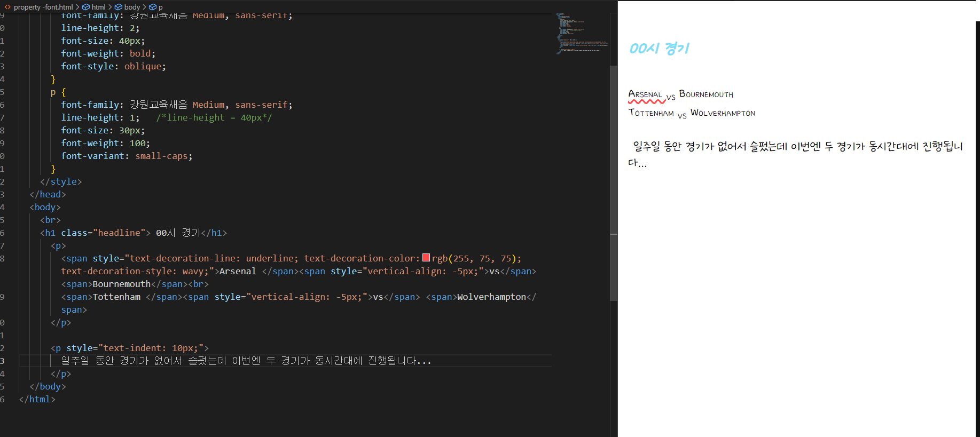Click 'text-decoration-style: wavy;' in the code

(x=135, y=271)
